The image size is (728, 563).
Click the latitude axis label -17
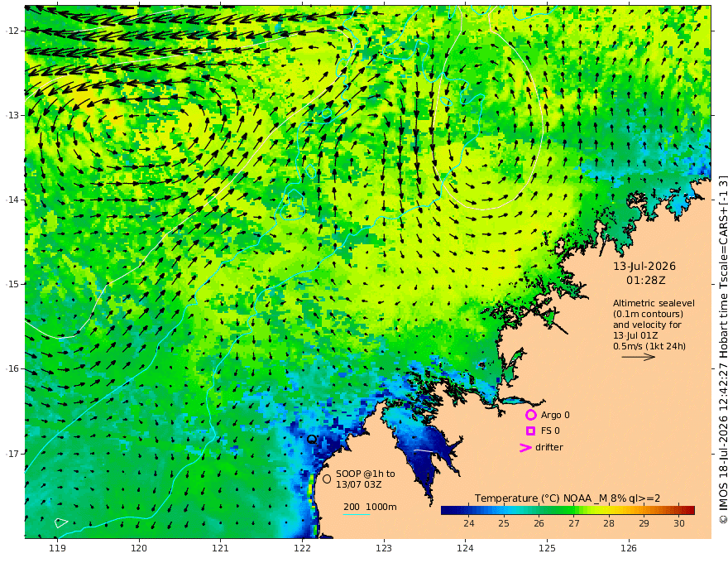12,454
